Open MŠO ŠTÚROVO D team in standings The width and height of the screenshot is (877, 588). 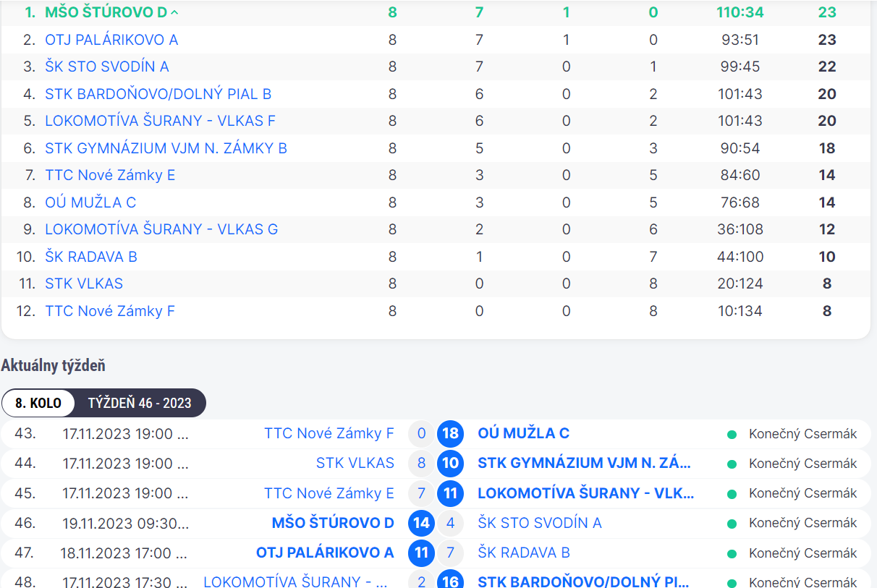tap(106, 12)
